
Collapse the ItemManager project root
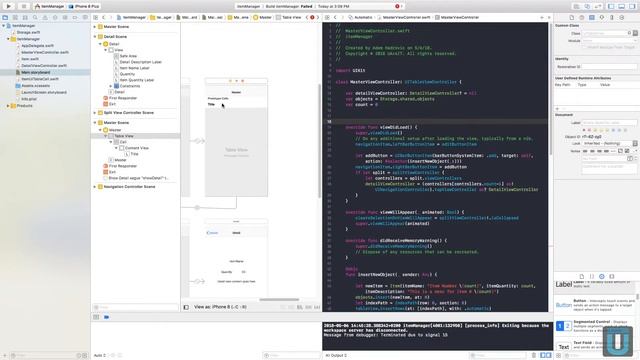[4, 26]
